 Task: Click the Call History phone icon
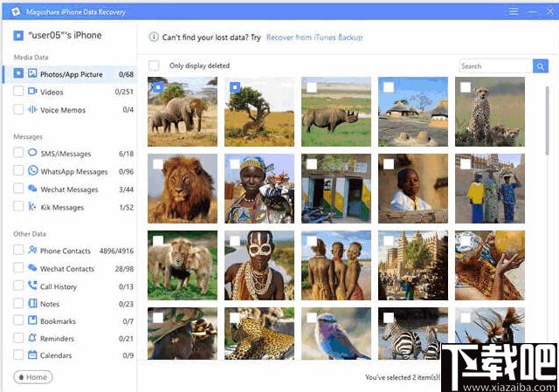(32, 286)
